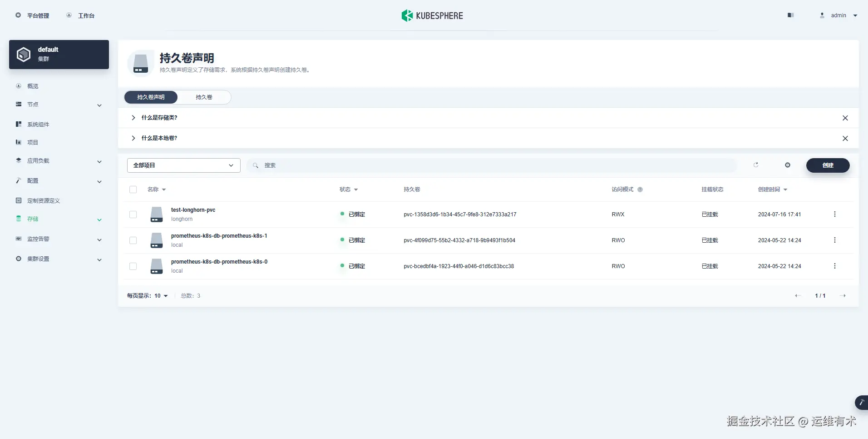The image size is (868, 439).
Task: Select 概览 in the sidebar
Action: [33, 86]
